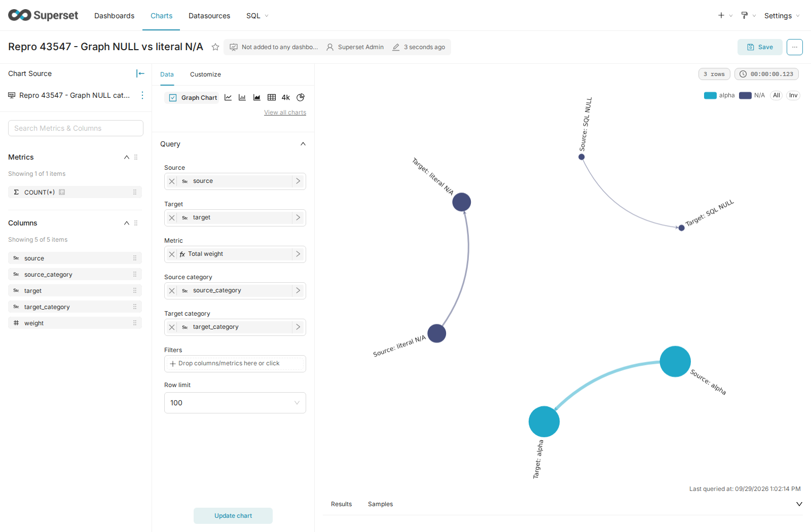This screenshot has height=532, width=811.
Task: Open View all charts link
Action: [285, 112]
